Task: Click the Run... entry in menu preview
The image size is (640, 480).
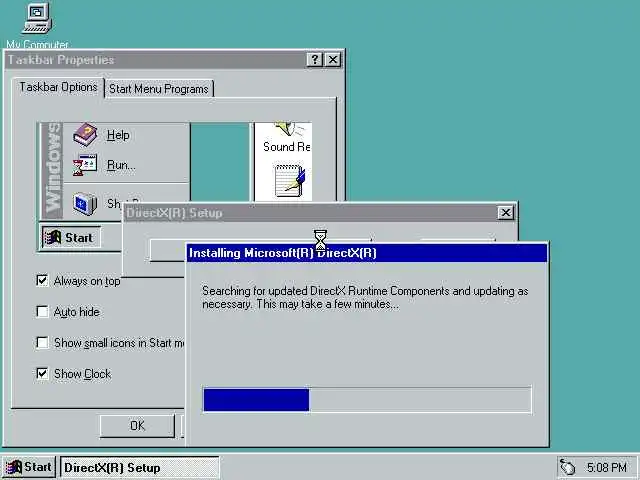Action: [121, 165]
